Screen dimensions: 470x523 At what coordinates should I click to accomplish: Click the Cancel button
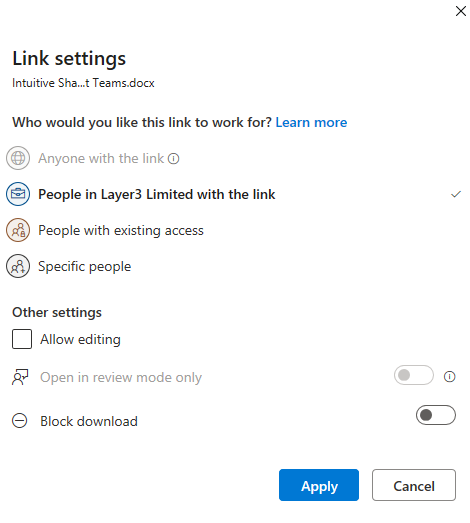414,485
